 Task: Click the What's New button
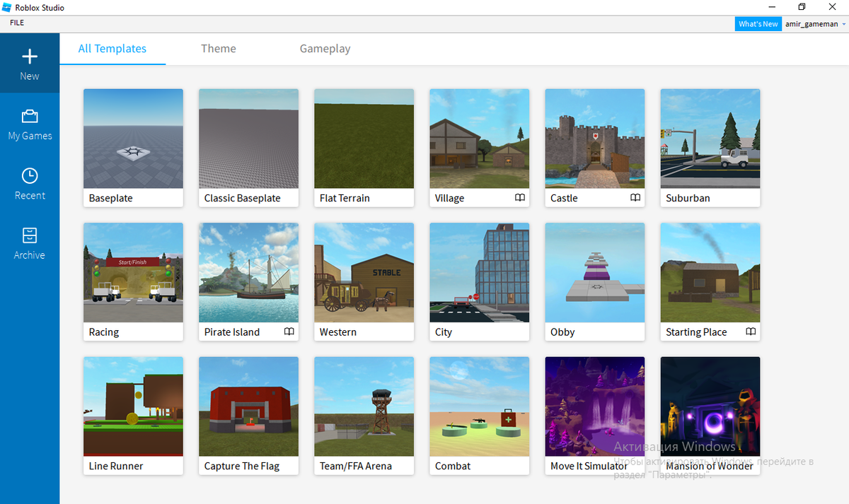[x=758, y=24]
